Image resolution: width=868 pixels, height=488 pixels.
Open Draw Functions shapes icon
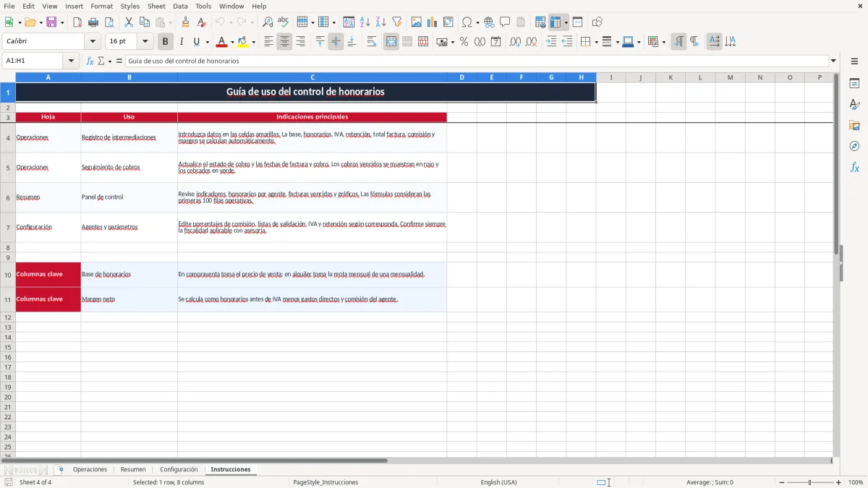[x=597, y=22]
